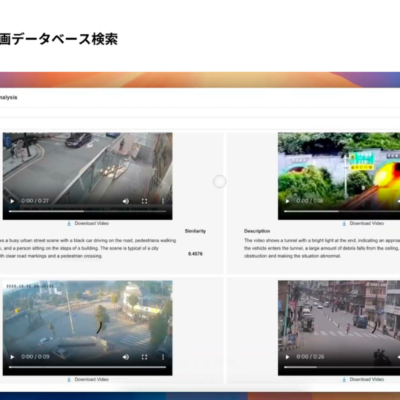Screen dimensions: 400x400
Task: Download the 0:26 market street video
Action: pyautogui.click(x=363, y=379)
